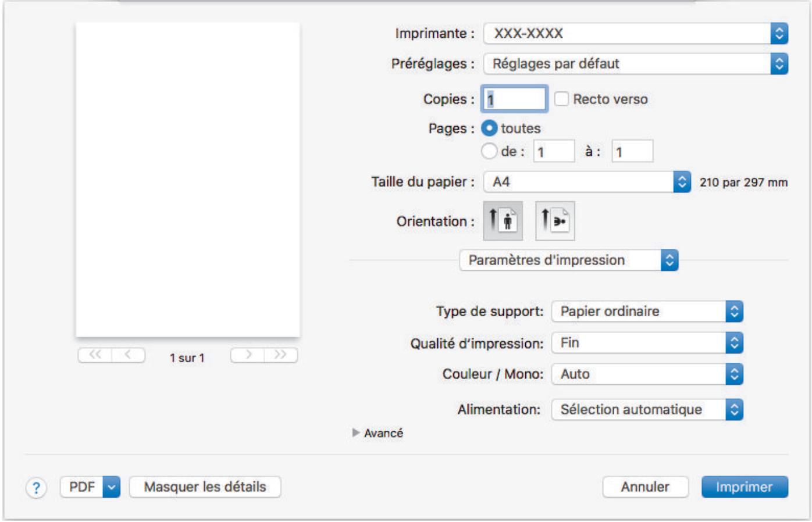Open the Préréglages dropdown
812x522 pixels.
point(636,63)
